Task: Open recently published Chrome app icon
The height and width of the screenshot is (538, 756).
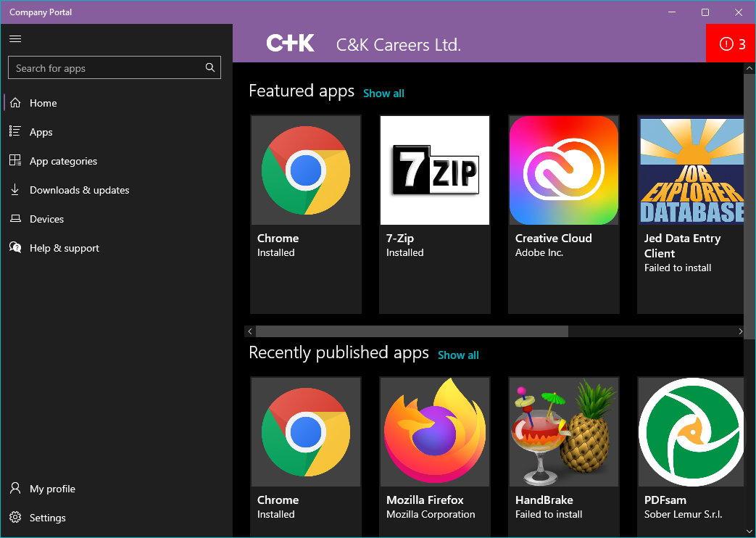Action: coord(306,432)
